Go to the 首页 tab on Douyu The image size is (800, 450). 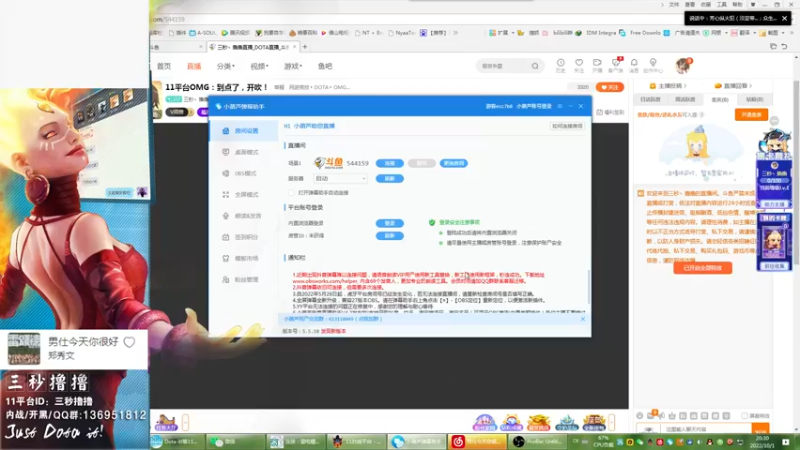pos(164,66)
